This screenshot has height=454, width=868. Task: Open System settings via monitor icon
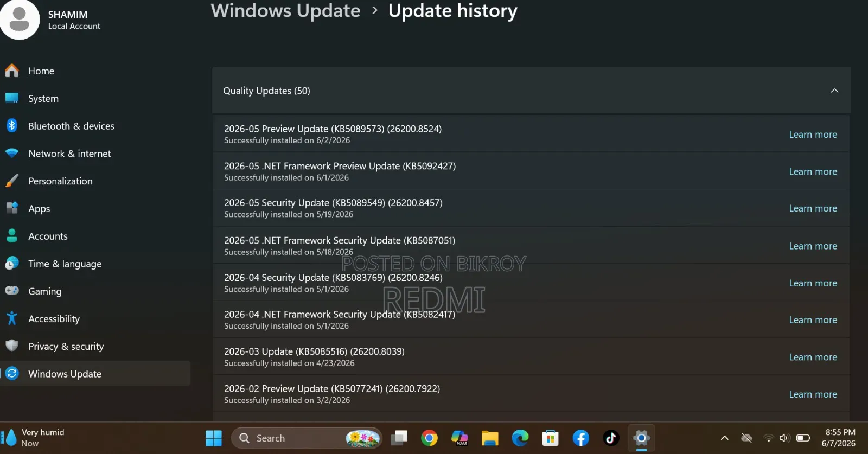(x=12, y=98)
